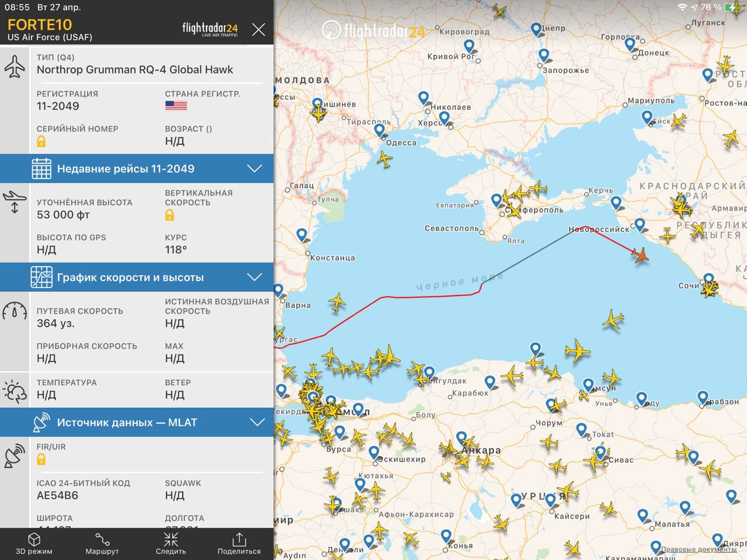Tap the airport pin near Малатья
Viewport: 747px width, 560px height.
click(643, 515)
